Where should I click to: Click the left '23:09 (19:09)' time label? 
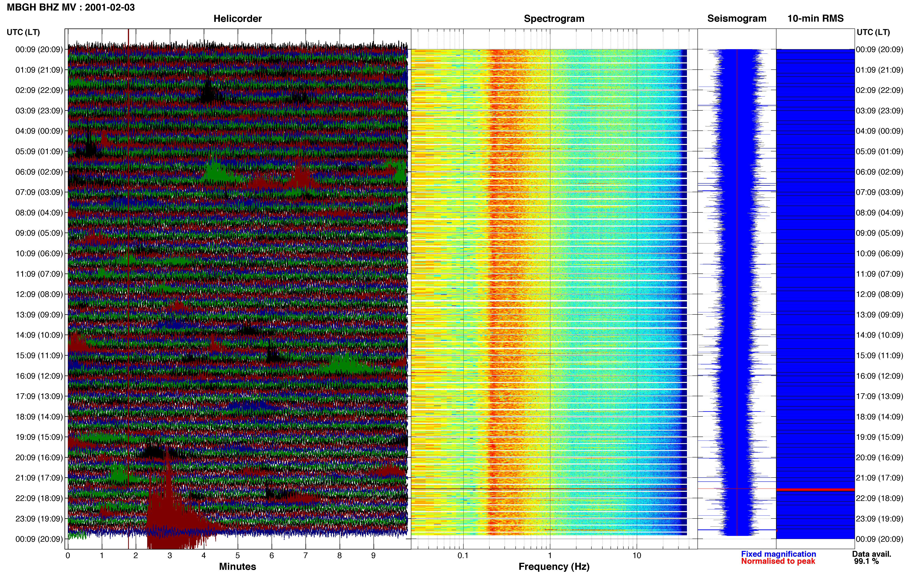[x=39, y=519]
